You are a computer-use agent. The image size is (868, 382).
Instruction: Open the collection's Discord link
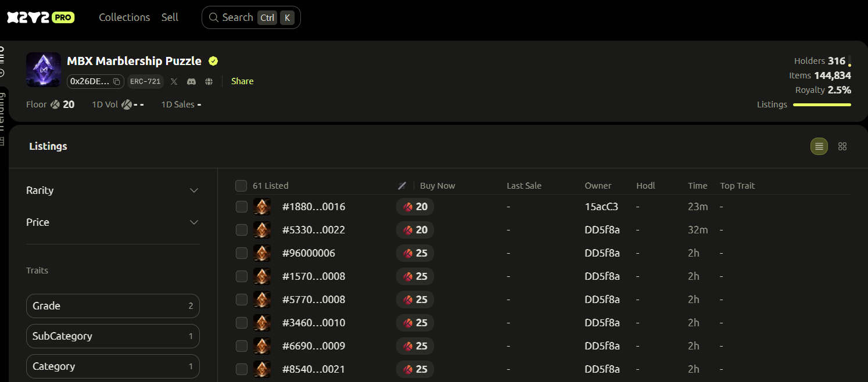pyautogui.click(x=191, y=82)
